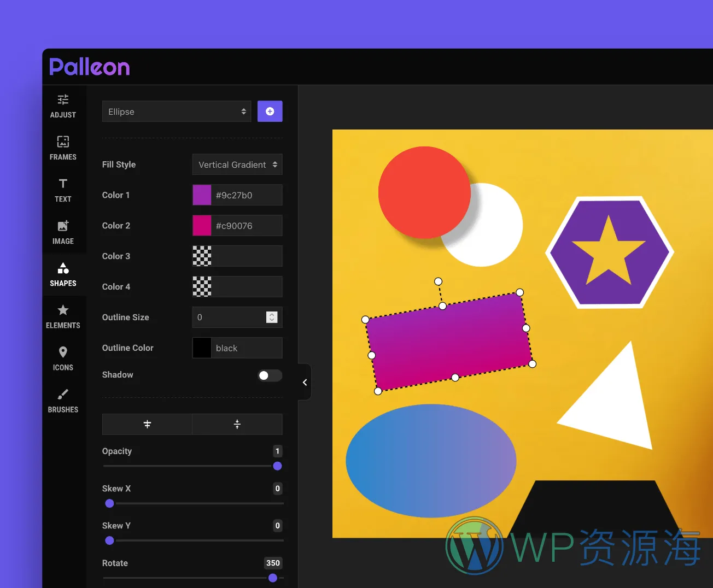Open the Image panel
713x588 pixels.
click(x=63, y=232)
